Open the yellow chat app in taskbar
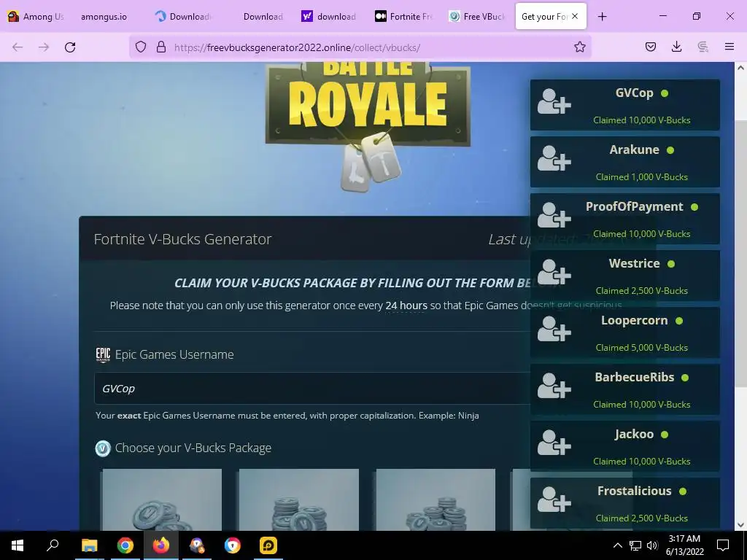Viewport: 747px width, 560px height. (268, 545)
